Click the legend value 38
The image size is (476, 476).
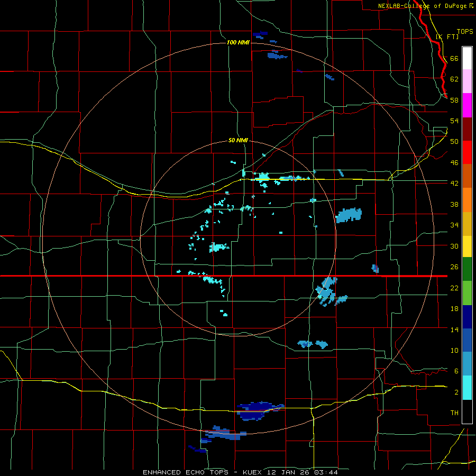[x=454, y=204]
